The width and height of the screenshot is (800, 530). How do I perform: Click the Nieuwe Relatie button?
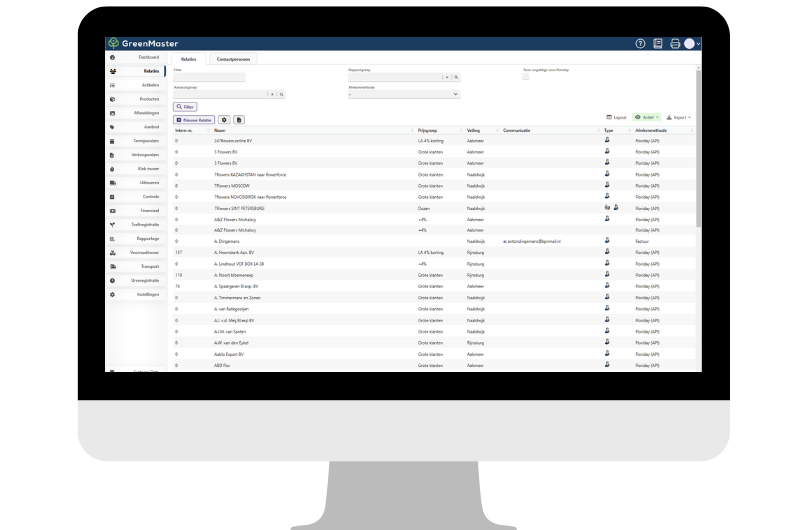194,120
